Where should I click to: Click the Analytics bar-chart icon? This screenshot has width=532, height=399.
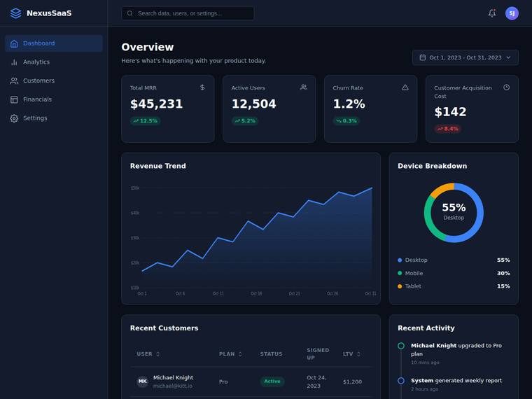click(14, 62)
